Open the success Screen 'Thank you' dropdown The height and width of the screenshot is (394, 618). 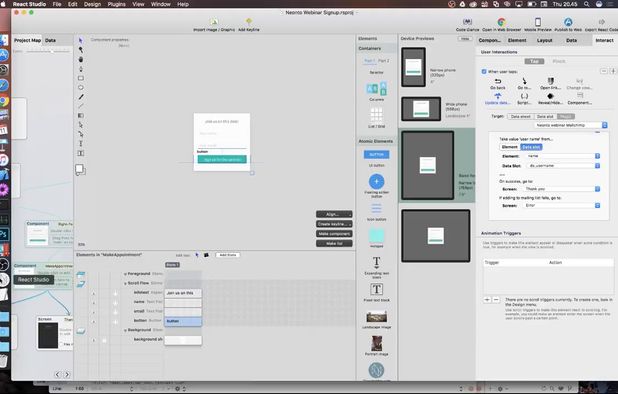coord(563,189)
